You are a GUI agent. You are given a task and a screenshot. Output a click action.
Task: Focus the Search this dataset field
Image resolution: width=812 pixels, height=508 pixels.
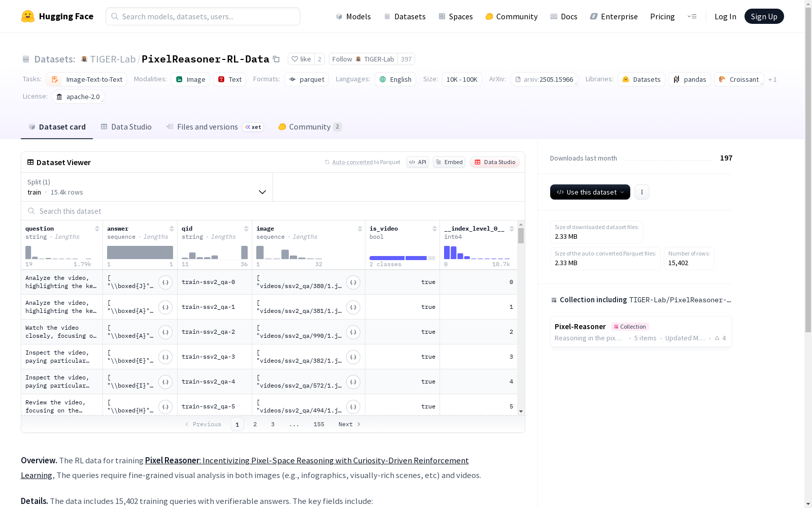[273, 211]
